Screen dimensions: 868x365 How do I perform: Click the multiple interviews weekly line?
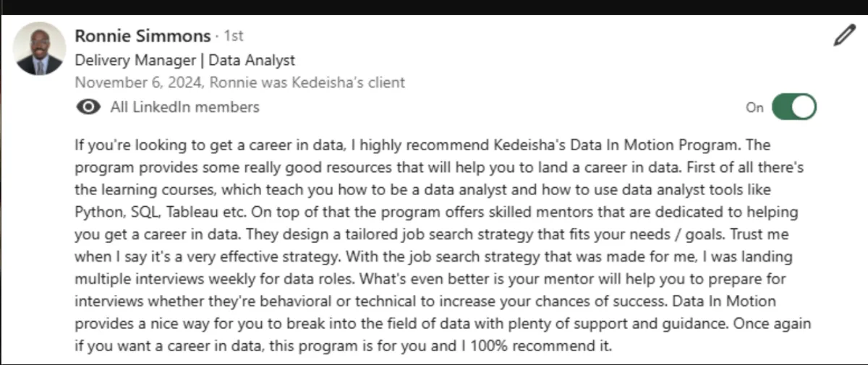pyautogui.click(x=181, y=278)
